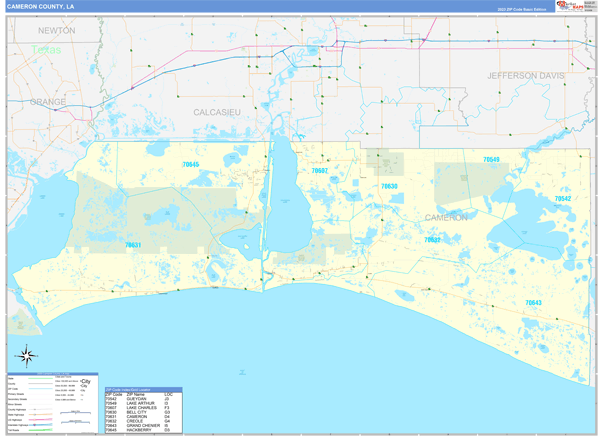Click the 70632 ZIP code label
The width and height of the screenshot is (600, 436).
pyautogui.click(x=431, y=240)
